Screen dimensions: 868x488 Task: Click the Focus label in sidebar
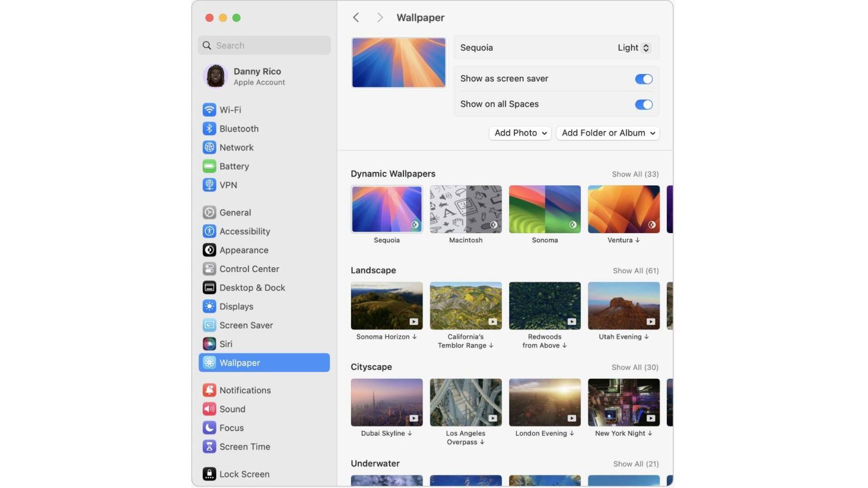[x=231, y=427]
